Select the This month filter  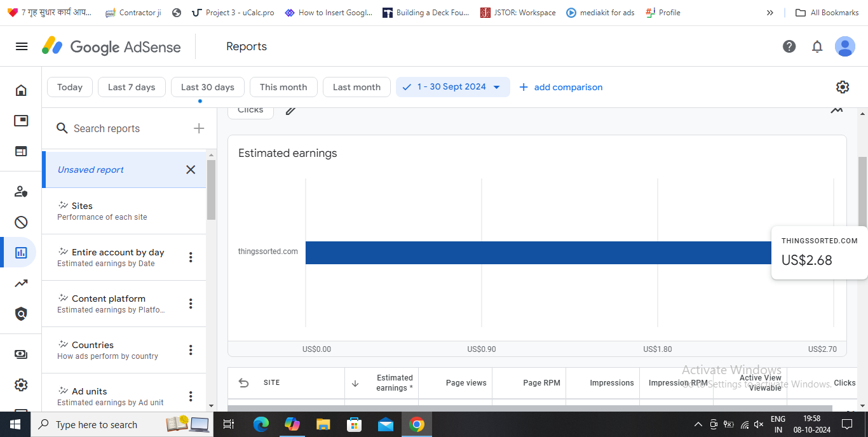pyautogui.click(x=283, y=87)
